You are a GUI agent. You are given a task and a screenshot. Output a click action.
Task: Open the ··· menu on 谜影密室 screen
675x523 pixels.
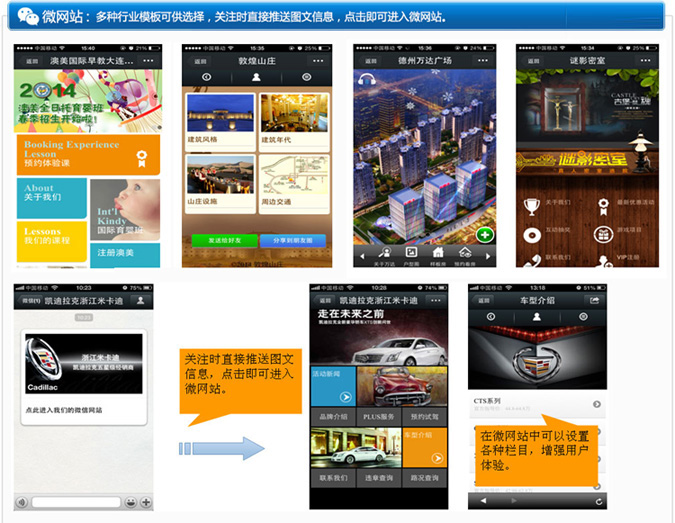(x=645, y=61)
